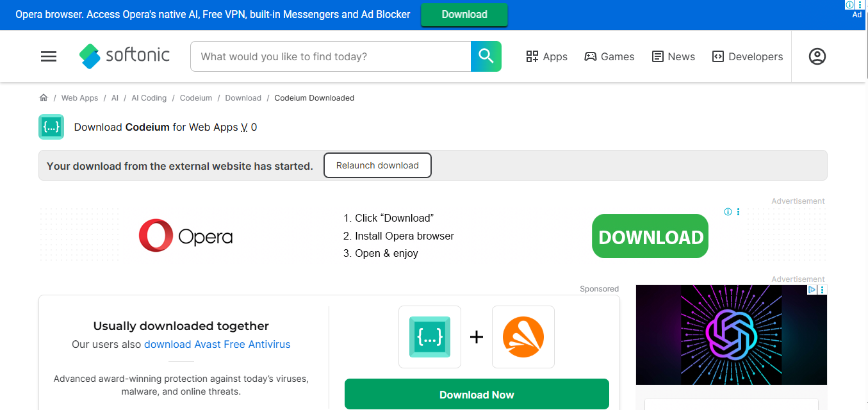This screenshot has width=868, height=410.
Task: Click the top banner Download button
Action: coord(464,15)
